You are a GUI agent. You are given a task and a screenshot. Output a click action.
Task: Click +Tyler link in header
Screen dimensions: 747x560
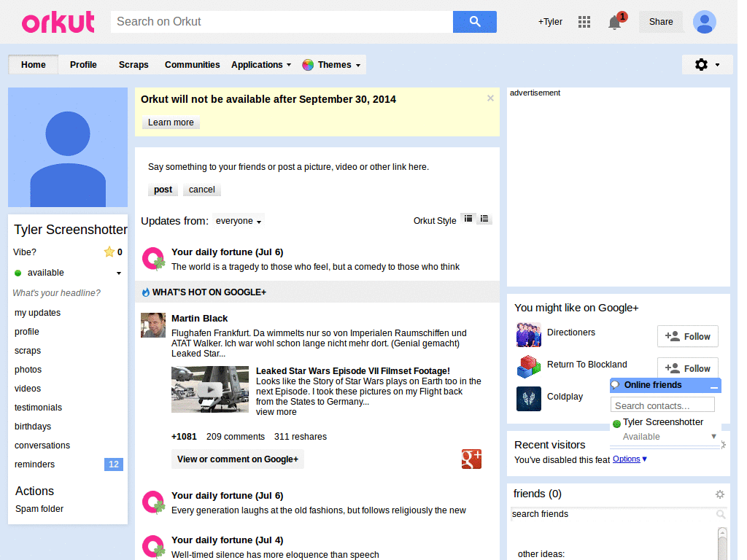pos(550,22)
